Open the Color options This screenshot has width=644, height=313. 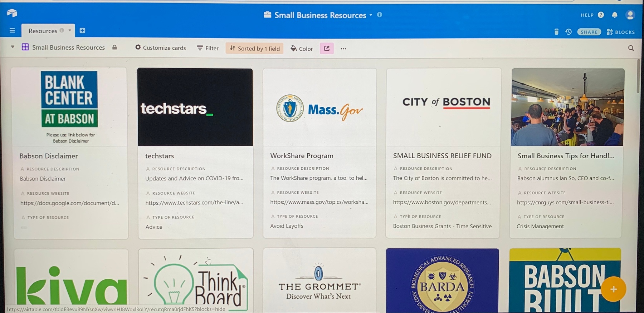[x=302, y=49]
